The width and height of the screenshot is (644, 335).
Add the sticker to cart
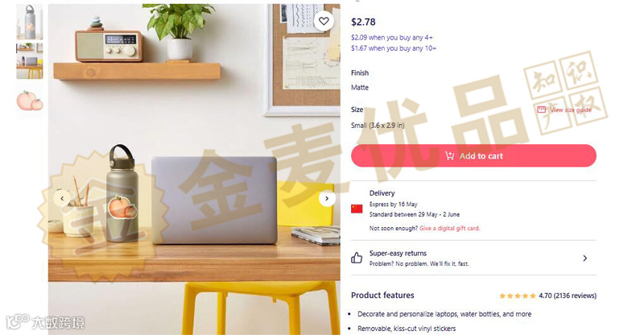click(473, 155)
